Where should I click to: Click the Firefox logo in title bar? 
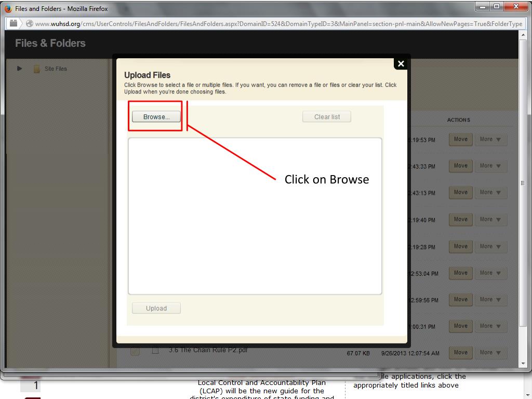tap(8, 8)
